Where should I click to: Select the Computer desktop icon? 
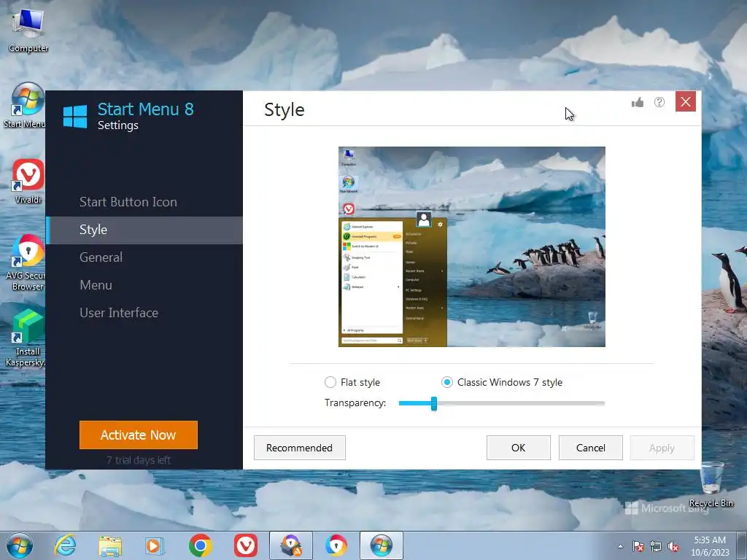(x=28, y=31)
